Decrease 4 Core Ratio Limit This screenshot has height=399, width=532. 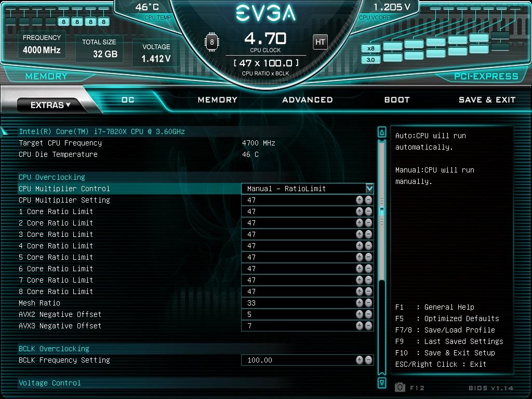[x=368, y=246]
